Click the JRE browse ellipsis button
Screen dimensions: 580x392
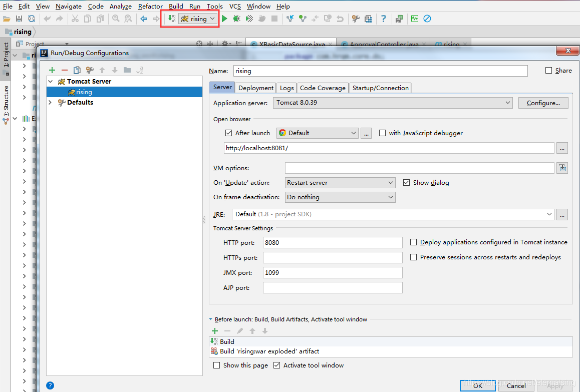point(562,214)
